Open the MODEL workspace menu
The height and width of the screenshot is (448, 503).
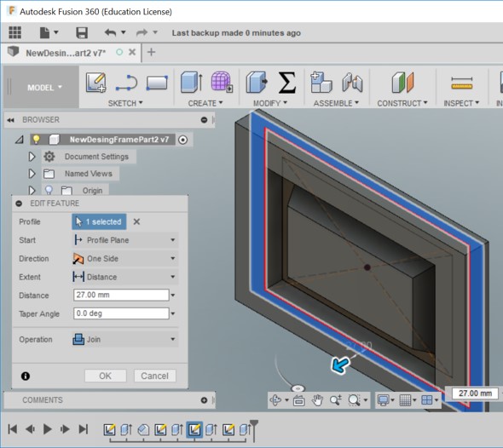pyautogui.click(x=44, y=88)
